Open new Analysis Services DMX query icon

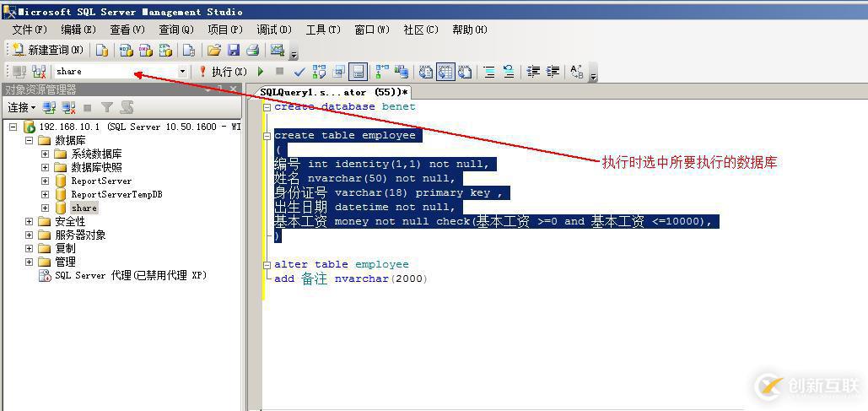click(x=146, y=51)
